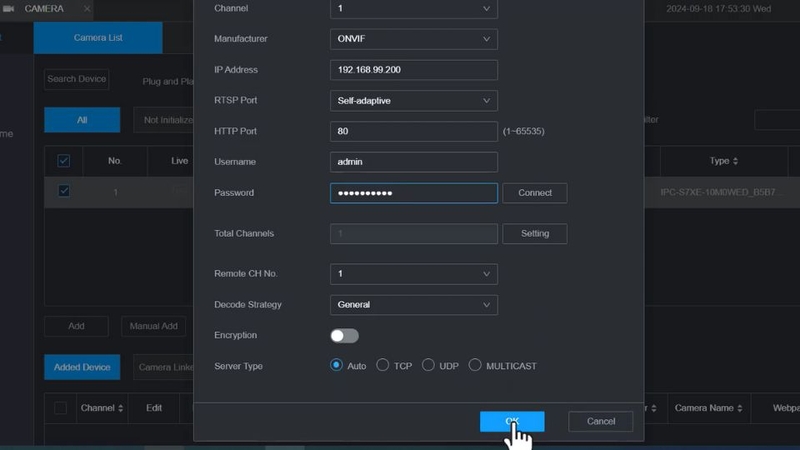Open the Manufacturer ONVIF dropdown
Screen dimensions: 800x450
pyautogui.click(x=414, y=39)
